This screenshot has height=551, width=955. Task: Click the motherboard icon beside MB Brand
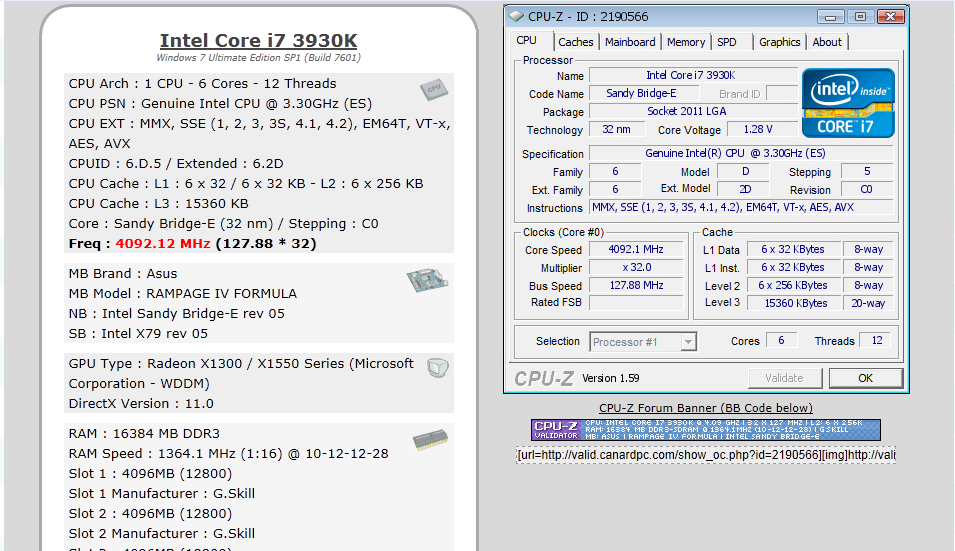tap(427, 280)
